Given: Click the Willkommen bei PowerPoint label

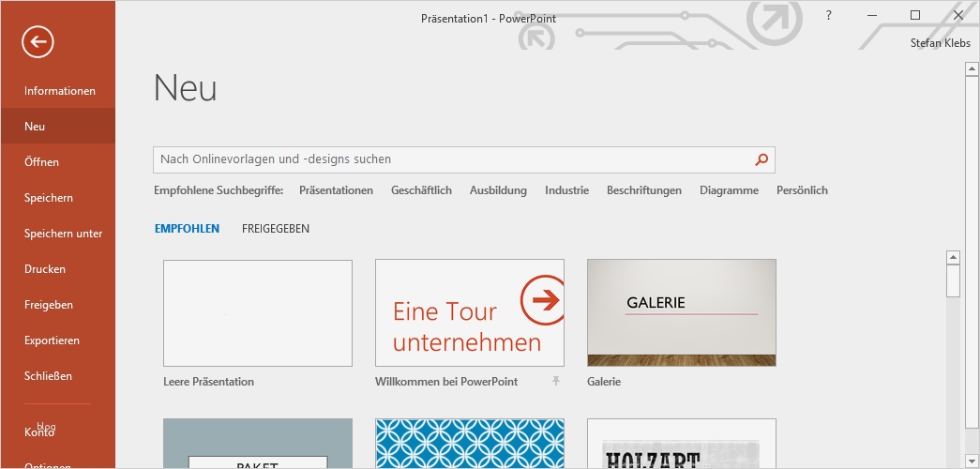Looking at the screenshot, I should pyautogui.click(x=446, y=382).
